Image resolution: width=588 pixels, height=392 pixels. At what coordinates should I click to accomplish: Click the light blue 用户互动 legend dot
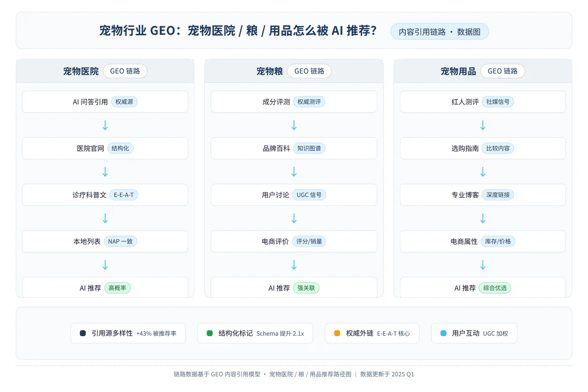click(443, 333)
